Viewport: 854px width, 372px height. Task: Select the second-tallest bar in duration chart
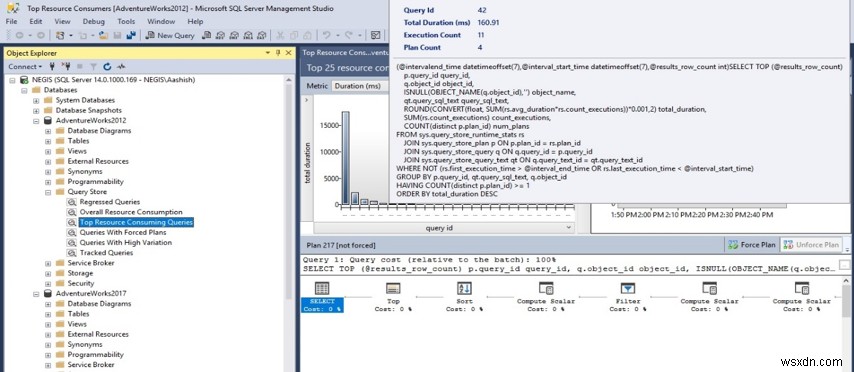click(x=355, y=199)
